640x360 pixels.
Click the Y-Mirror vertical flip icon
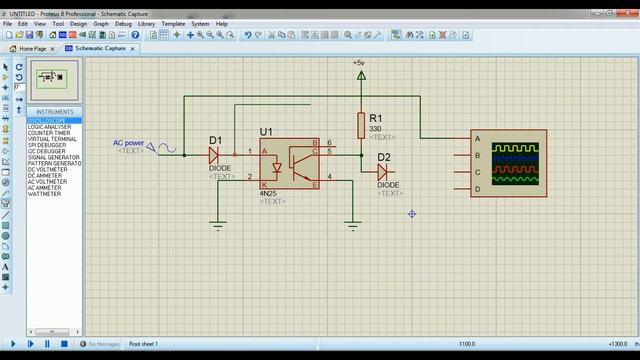click(x=19, y=110)
